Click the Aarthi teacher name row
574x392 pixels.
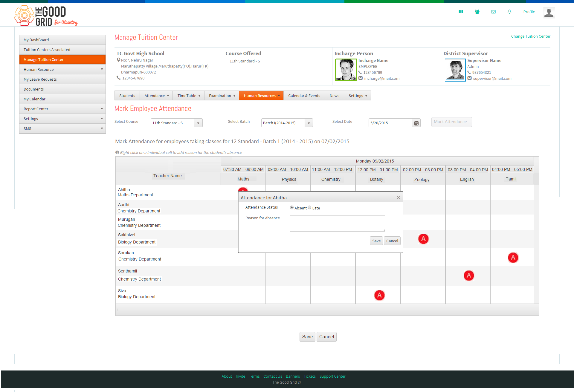(168, 208)
